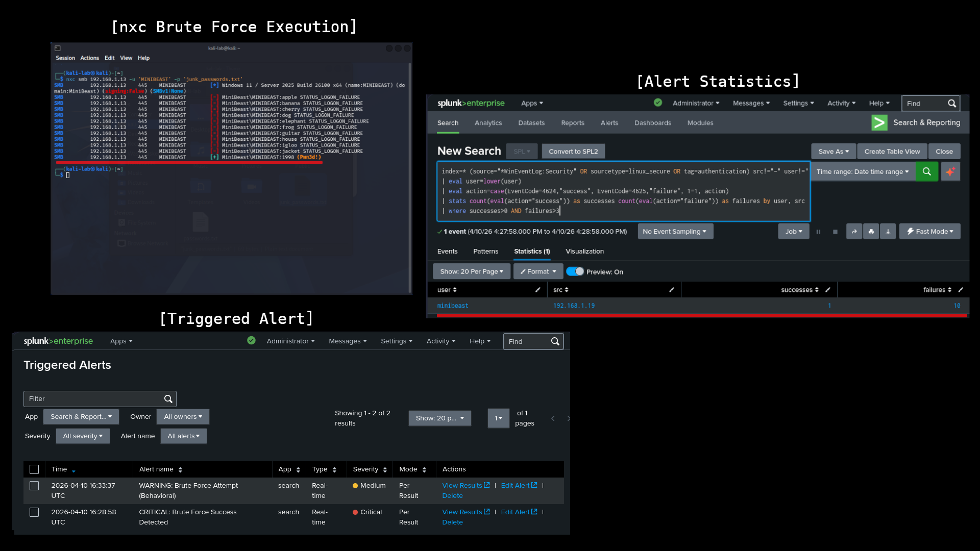Tick the select-all alerts header checkbox
Viewport: 980px width, 551px height.
point(34,469)
